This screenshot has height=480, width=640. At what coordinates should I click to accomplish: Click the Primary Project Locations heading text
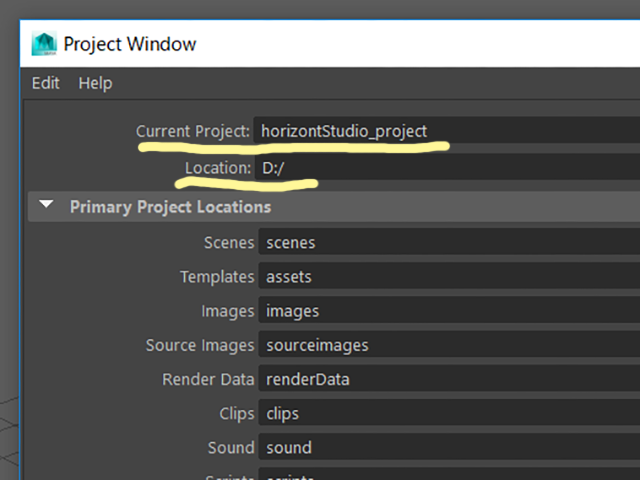tap(170, 207)
